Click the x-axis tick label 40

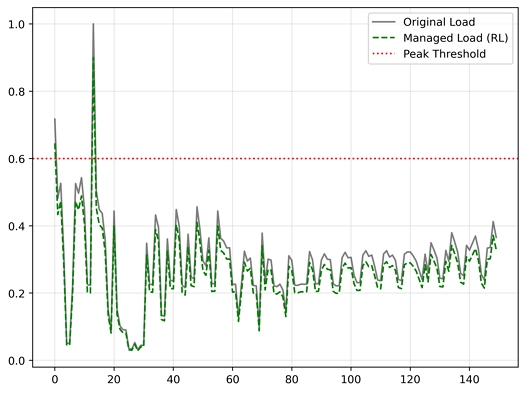tap(173, 379)
